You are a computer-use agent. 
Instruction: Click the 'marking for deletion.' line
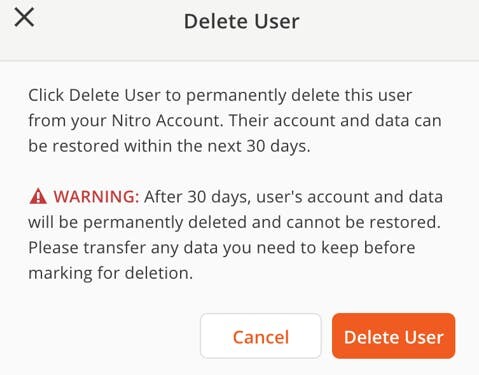coord(111,273)
